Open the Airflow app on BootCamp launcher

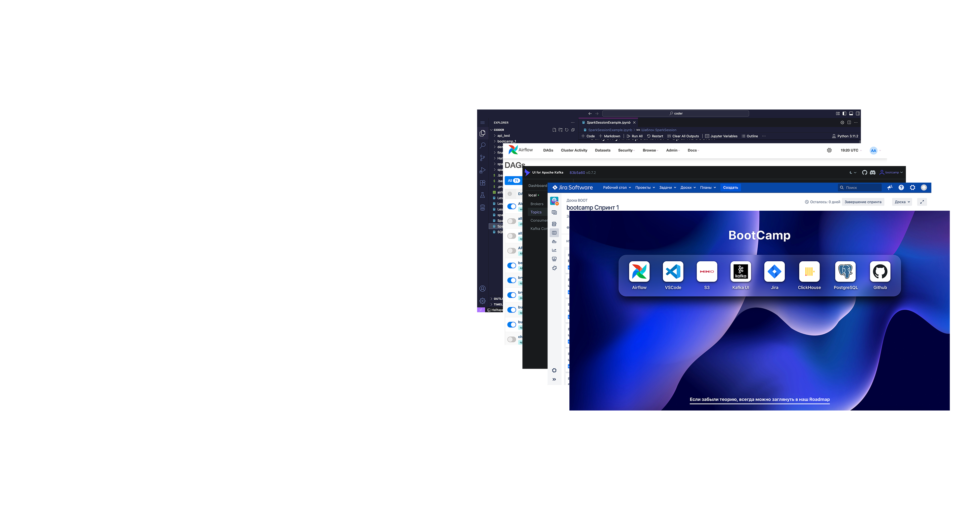pos(639,272)
